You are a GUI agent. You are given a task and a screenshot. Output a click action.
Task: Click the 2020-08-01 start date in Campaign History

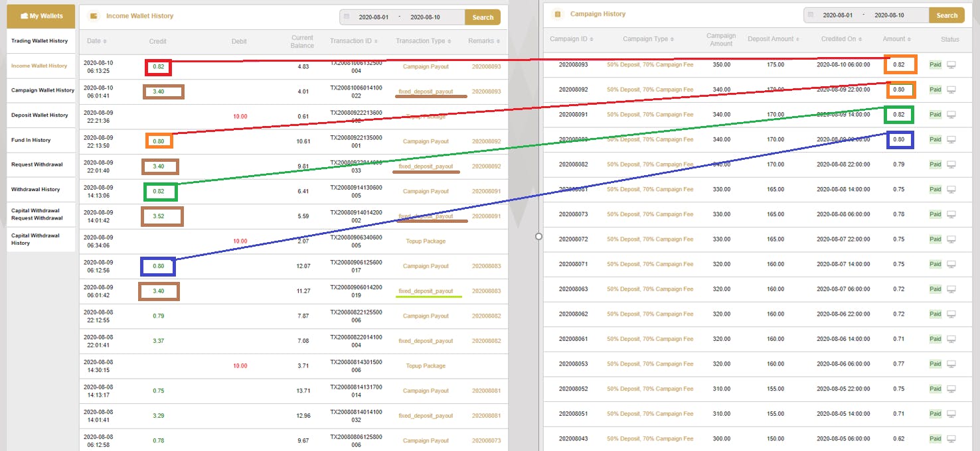(x=837, y=15)
